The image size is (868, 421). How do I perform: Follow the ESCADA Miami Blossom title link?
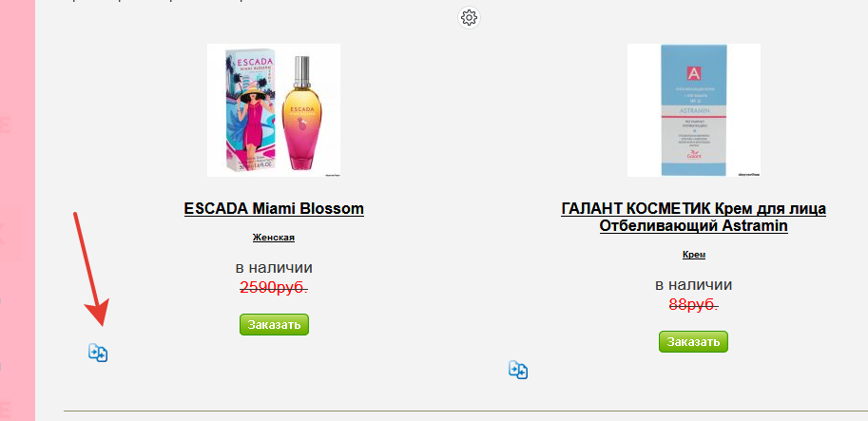click(274, 209)
